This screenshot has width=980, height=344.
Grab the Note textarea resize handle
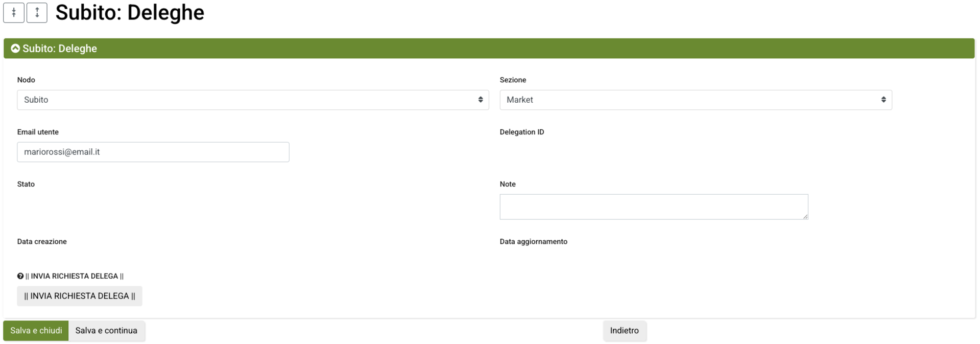(805, 217)
